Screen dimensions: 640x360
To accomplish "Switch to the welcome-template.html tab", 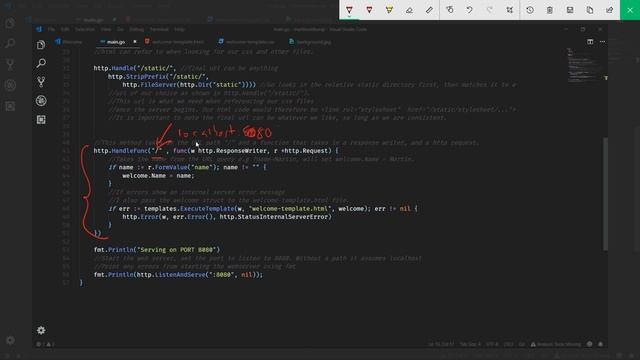I will [x=174, y=42].
